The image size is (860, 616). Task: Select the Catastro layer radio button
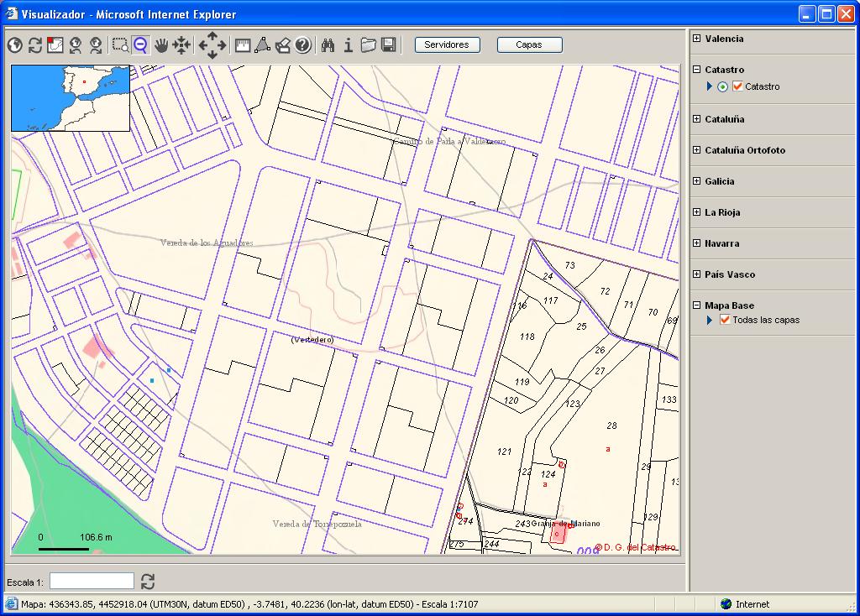(x=723, y=86)
